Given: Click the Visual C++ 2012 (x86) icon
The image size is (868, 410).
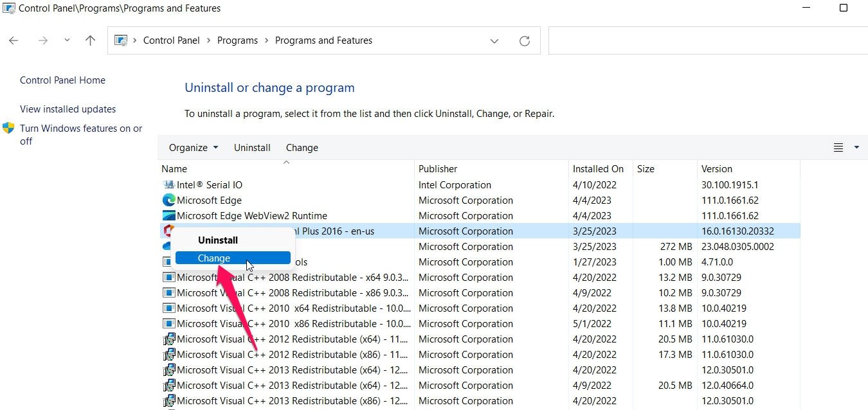Looking at the screenshot, I should [168, 355].
